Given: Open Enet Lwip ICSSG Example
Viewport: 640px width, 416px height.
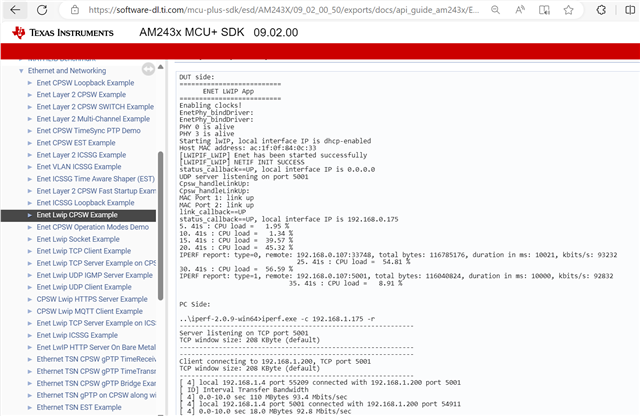Looking at the screenshot, I should click(77, 335).
